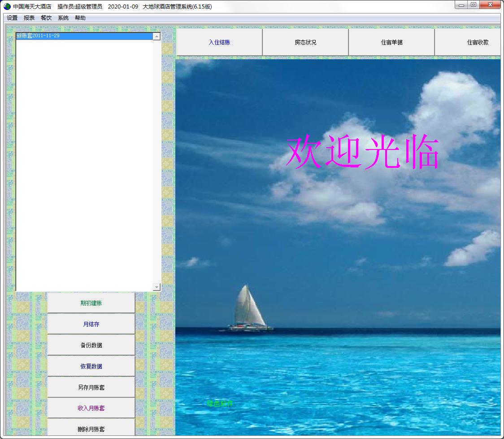Click the list scrollbar down arrow

click(x=156, y=287)
